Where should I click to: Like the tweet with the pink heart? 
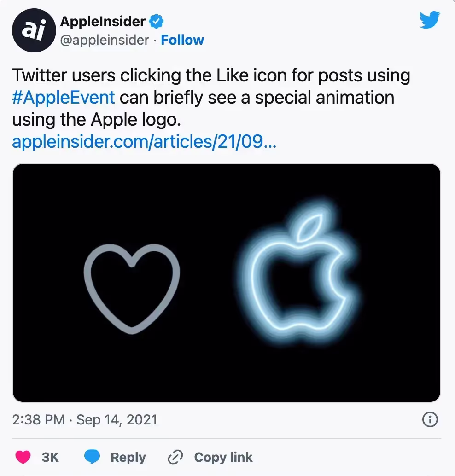(x=23, y=457)
